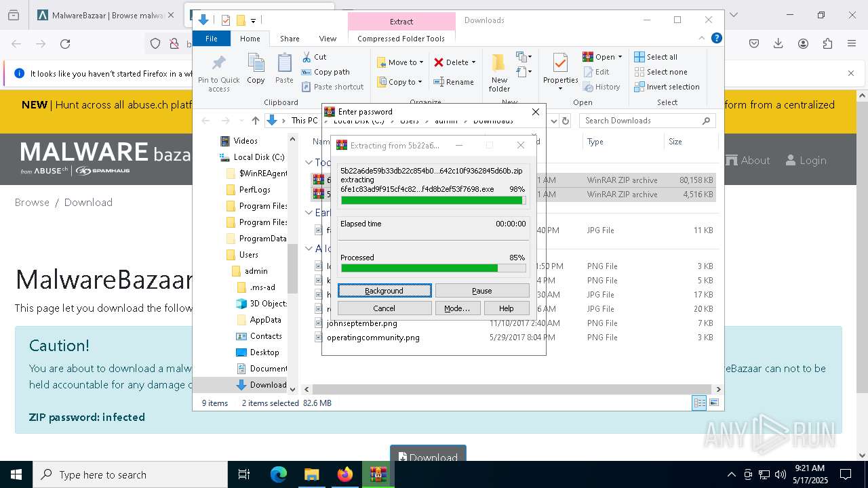Select the Desktop folder in navigation tree
Screen dimensions: 868x488
pyautogui.click(x=264, y=352)
